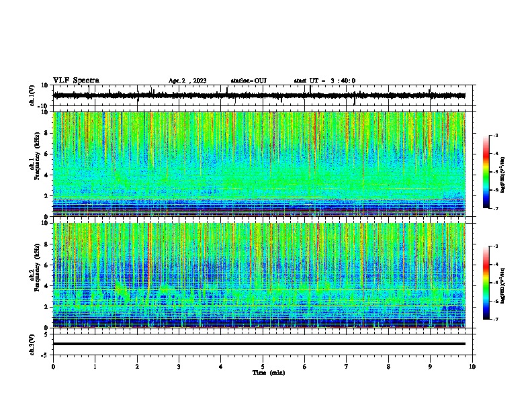Viewport: 532px width, 411px height.
Task: Click the "2" tick on ch.2 frequency axis
Action: [46, 307]
